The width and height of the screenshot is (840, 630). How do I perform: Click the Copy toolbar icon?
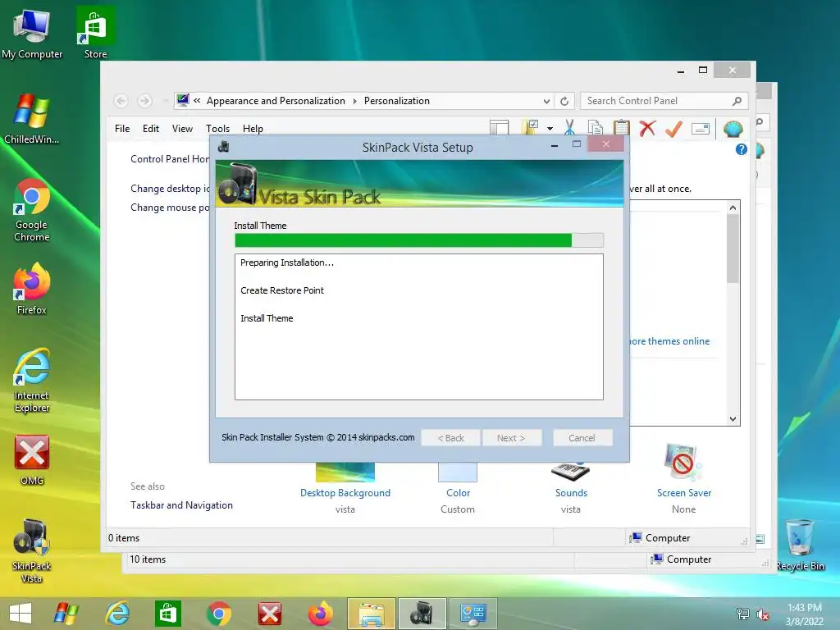[x=596, y=128]
